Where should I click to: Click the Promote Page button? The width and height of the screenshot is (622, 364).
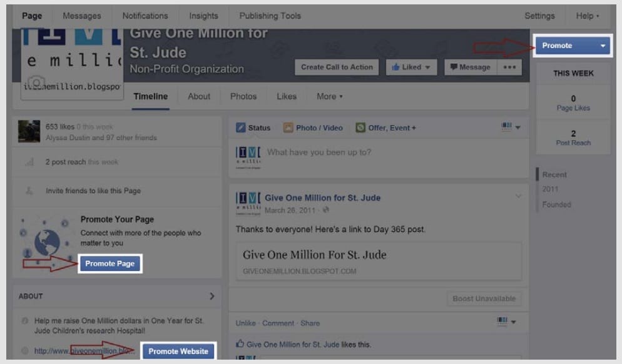pos(110,264)
